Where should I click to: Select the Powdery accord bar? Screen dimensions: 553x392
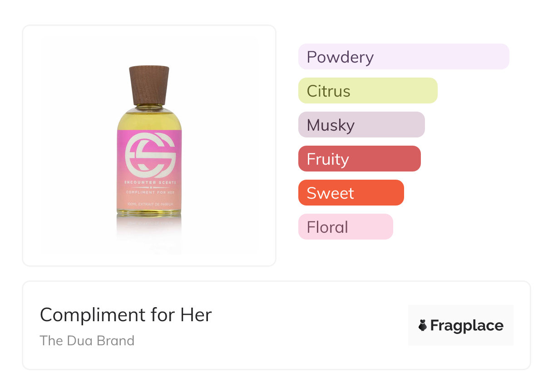[x=403, y=57]
